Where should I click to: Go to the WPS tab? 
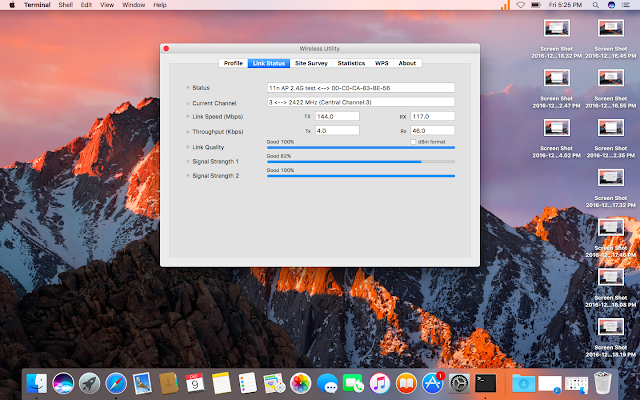382,63
